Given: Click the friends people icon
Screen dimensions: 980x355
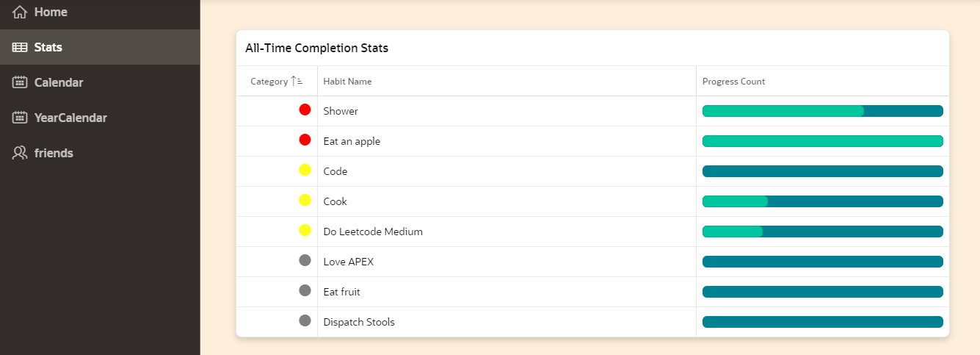Looking at the screenshot, I should 20,153.
